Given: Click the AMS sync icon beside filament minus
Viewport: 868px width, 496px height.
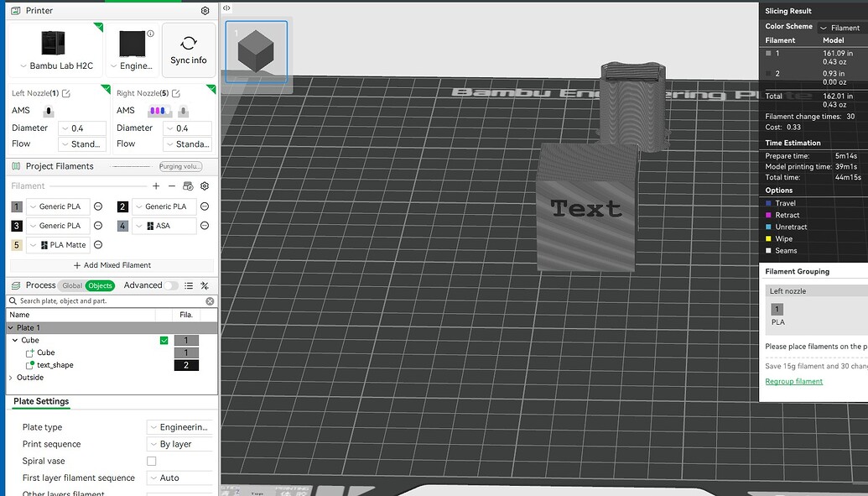Looking at the screenshot, I should click(x=188, y=186).
